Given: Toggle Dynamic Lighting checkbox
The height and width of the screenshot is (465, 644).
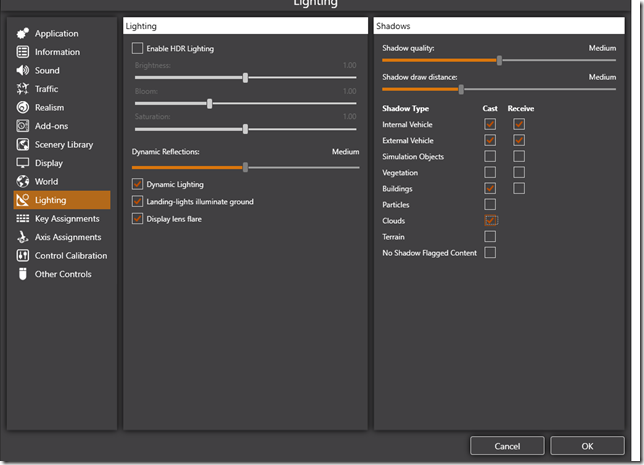Looking at the screenshot, I should point(137,184).
